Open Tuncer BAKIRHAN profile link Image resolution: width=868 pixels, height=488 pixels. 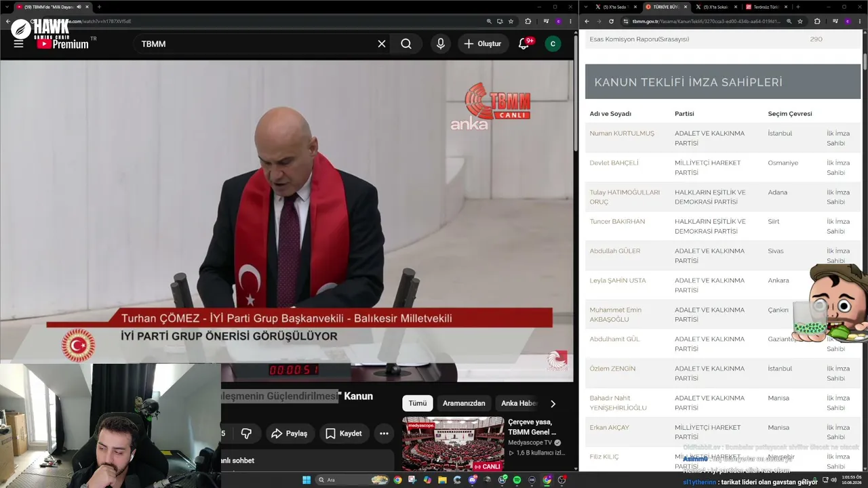point(617,222)
